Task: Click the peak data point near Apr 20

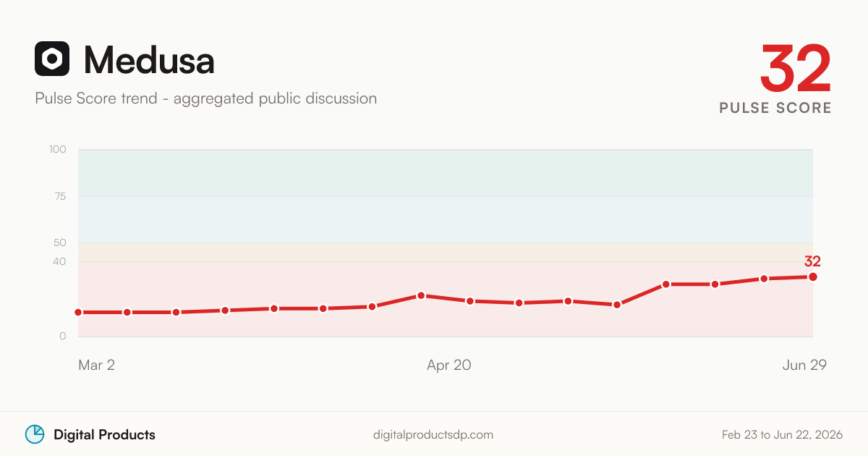Action: click(x=421, y=295)
